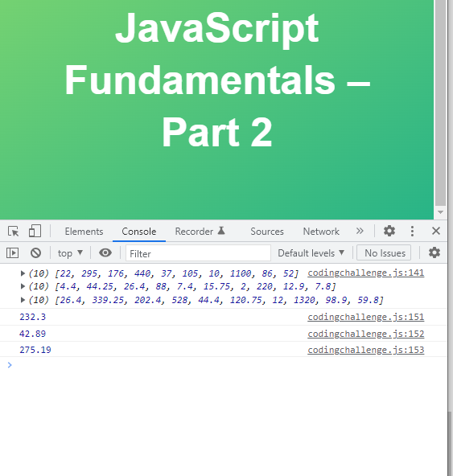Open the top JavaScript context dropdown
The height and width of the screenshot is (476, 453).
point(70,252)
